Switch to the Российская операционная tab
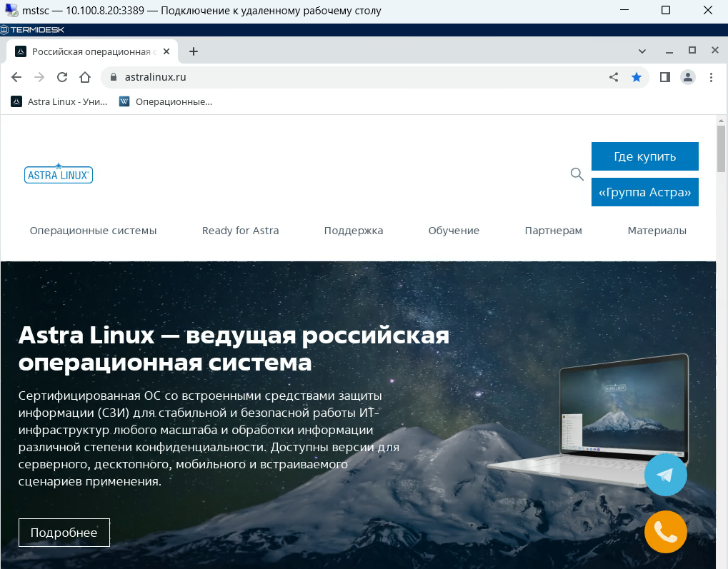The width and height of the screenshot is (728, 569). click(93, 51)
